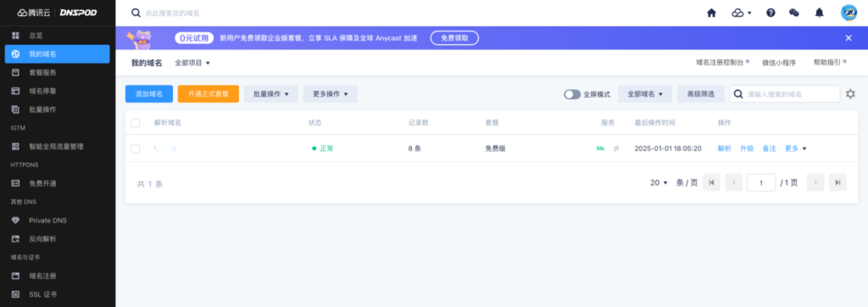Open the 全部域名 filter dropdown
This screenshot has width=868, height=307.
pyautogui.click(x=645, y=94)
